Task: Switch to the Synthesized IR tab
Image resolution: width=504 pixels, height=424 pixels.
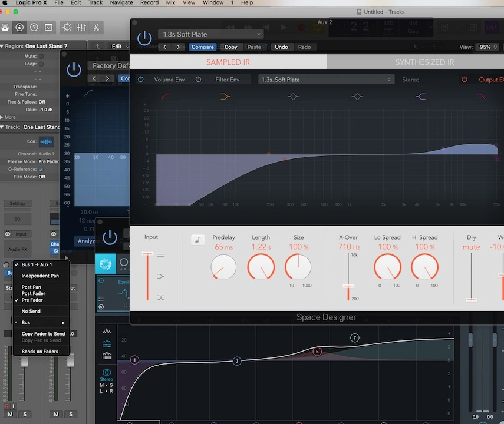Action: (x=416, y=62)
